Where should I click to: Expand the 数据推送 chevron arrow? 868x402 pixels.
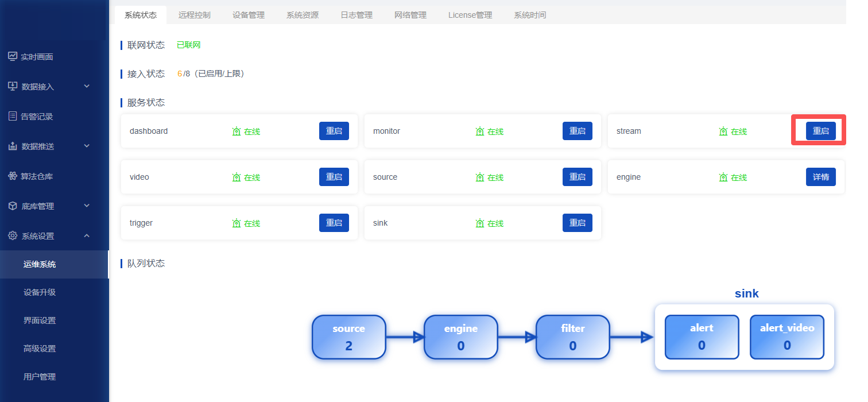click(x=87, y=146)
